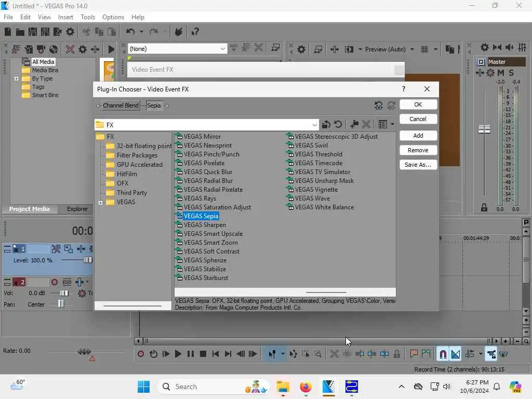The height and width of the screenshot is (399, 532).
Task: Click the video track Level slider
Action: click(x=87, y=260)
